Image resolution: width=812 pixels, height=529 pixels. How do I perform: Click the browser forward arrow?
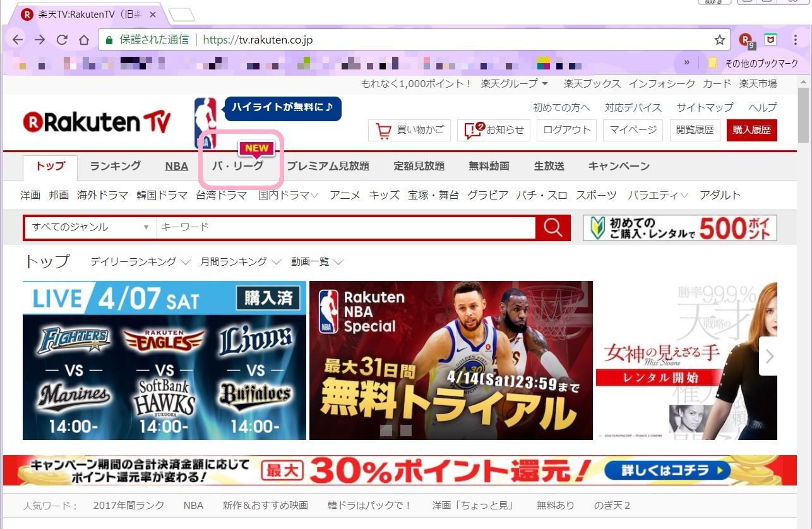point(40,40)
